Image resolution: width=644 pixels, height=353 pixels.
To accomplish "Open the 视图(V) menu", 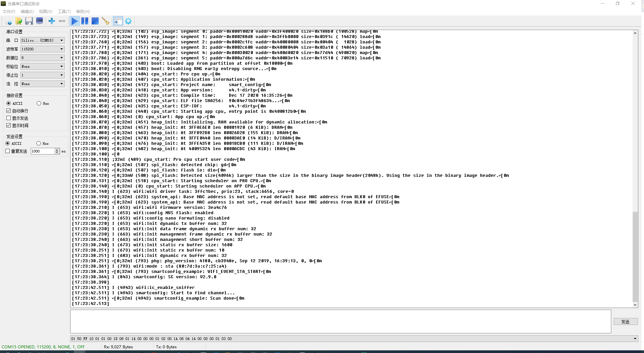I will 46,11.
